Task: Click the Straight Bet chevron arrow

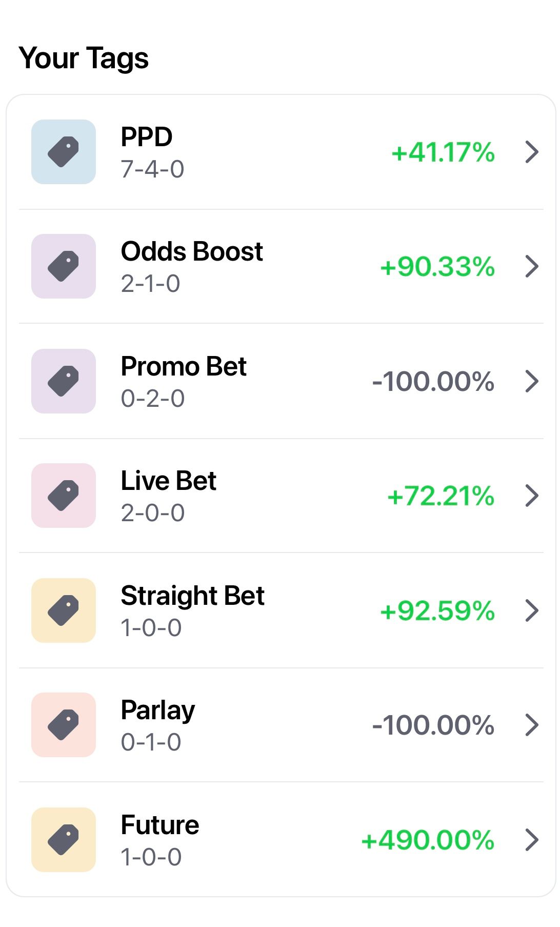Action: click(532, 610)
